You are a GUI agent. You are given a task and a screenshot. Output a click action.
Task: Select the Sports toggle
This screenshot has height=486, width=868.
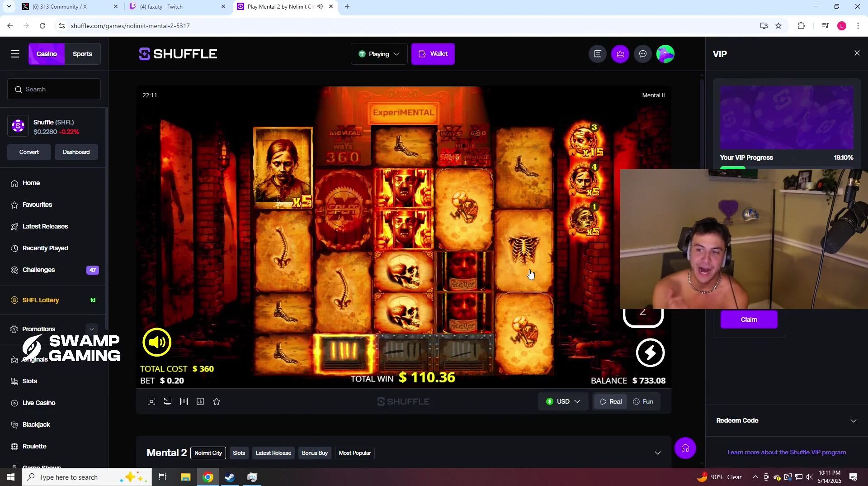pos(82,54)
